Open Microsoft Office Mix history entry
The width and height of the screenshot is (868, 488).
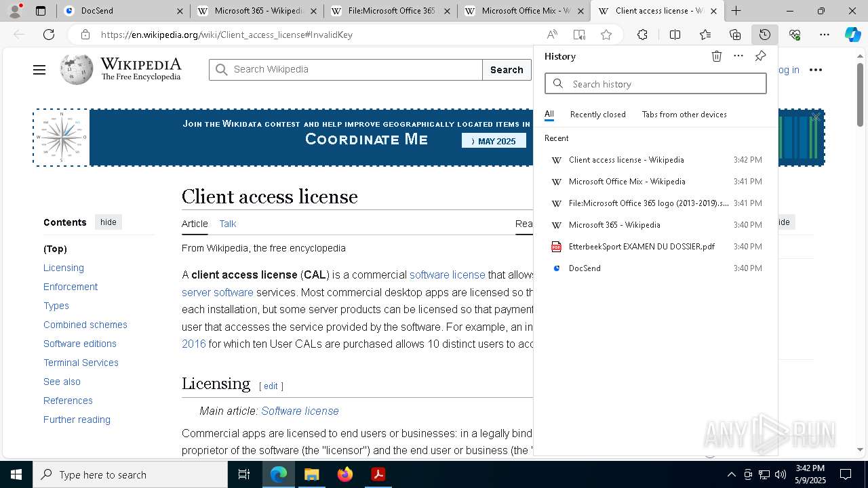tap(656, 182)
